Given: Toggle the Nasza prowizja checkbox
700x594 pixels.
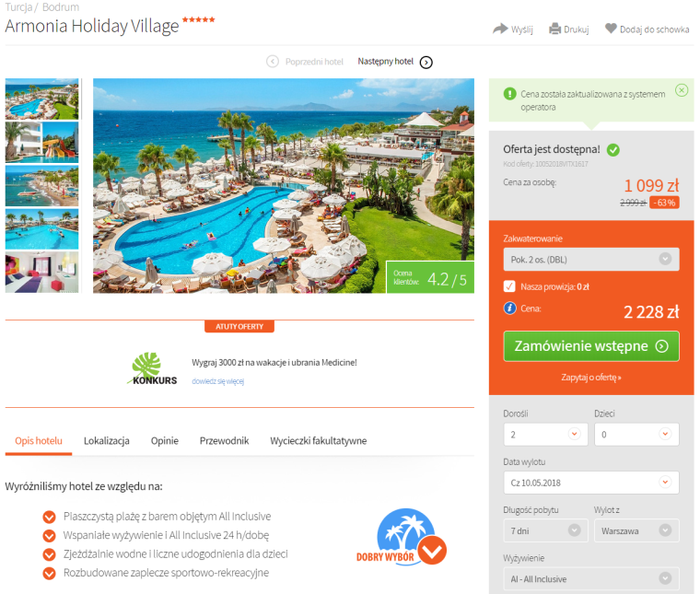Looking at the screenshot, I should (509, 286).
